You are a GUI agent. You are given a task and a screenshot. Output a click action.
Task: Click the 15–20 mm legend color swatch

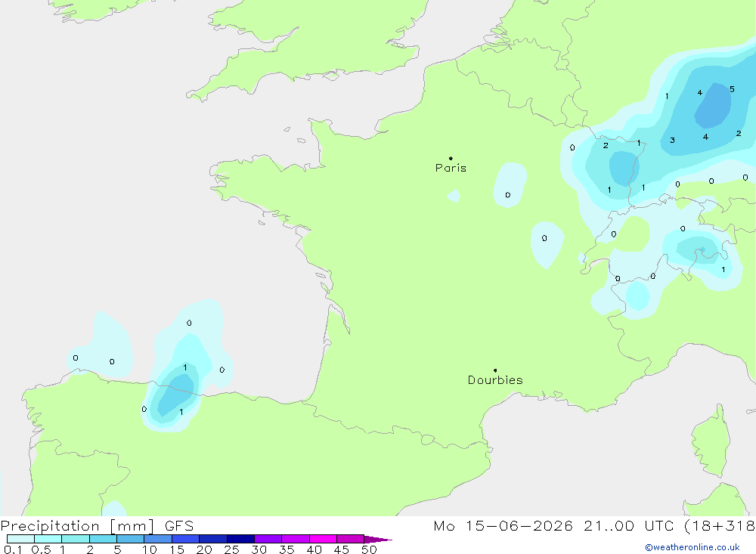click(x=186, y=539)
